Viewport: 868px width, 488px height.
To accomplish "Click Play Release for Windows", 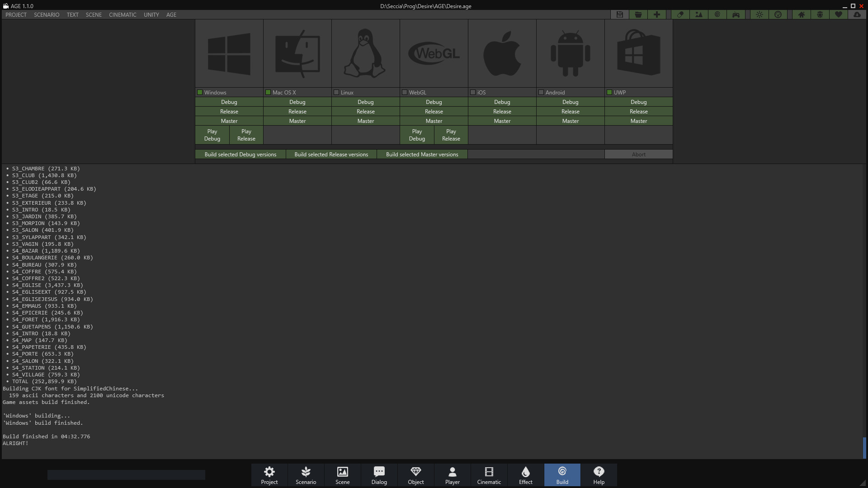I will point(245,135).
